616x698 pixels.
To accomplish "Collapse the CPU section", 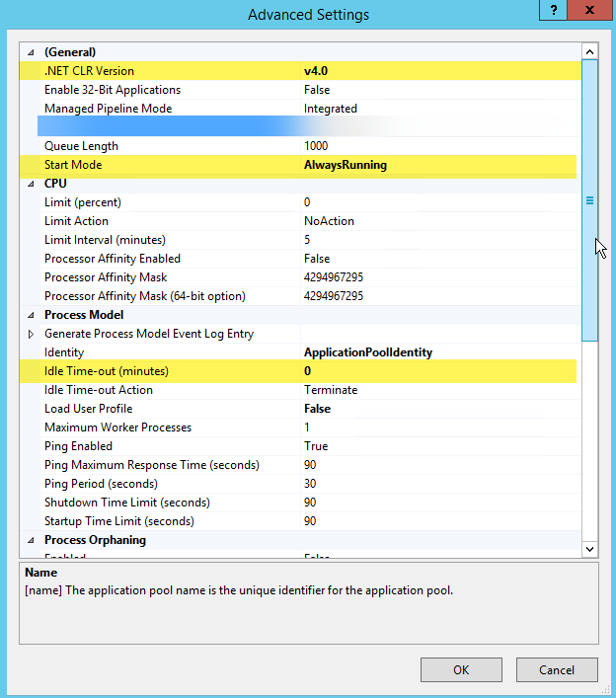I will 31,184.
